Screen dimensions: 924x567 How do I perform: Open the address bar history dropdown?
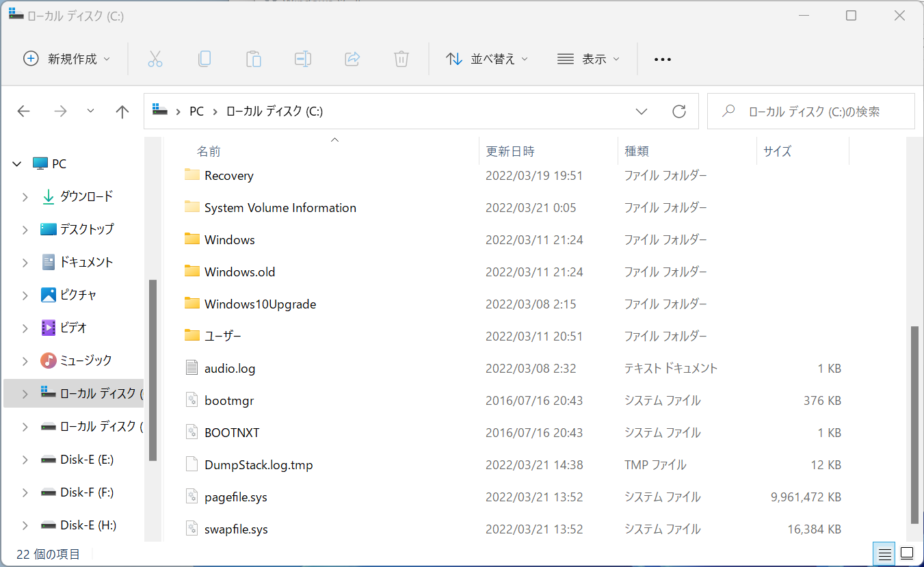coord(642,111)
